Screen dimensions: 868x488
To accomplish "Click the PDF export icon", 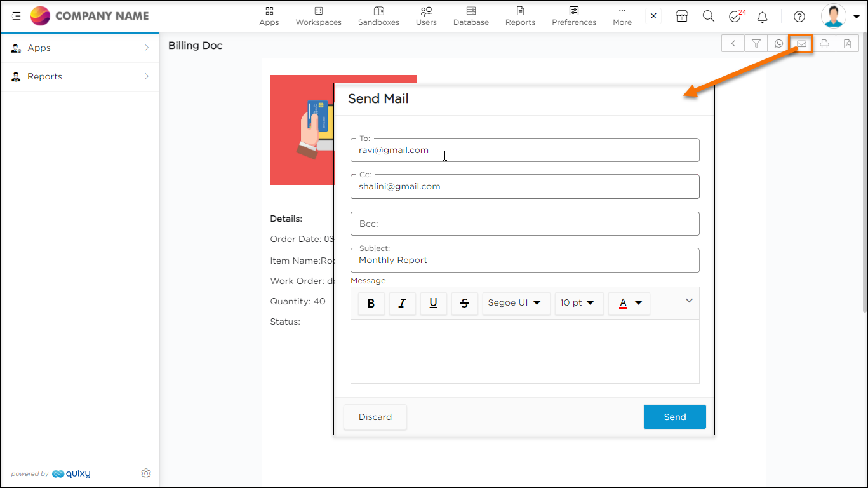I will point(847,44).
